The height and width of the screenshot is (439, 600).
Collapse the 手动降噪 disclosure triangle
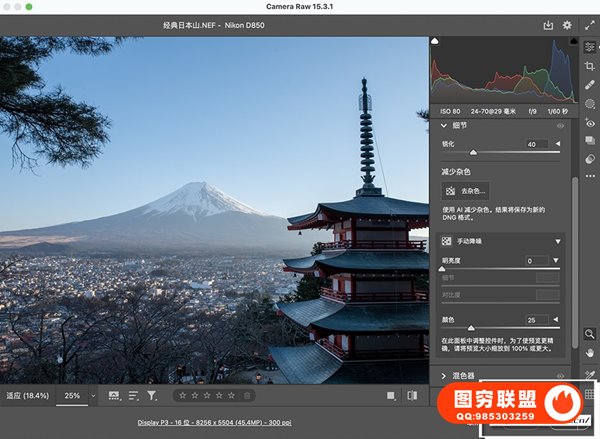point(558,241)
